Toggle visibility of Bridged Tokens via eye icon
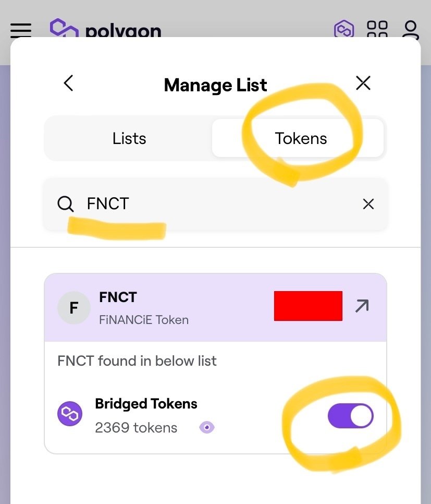Viewport: 431px width, 504px height. tap(206, 427)
